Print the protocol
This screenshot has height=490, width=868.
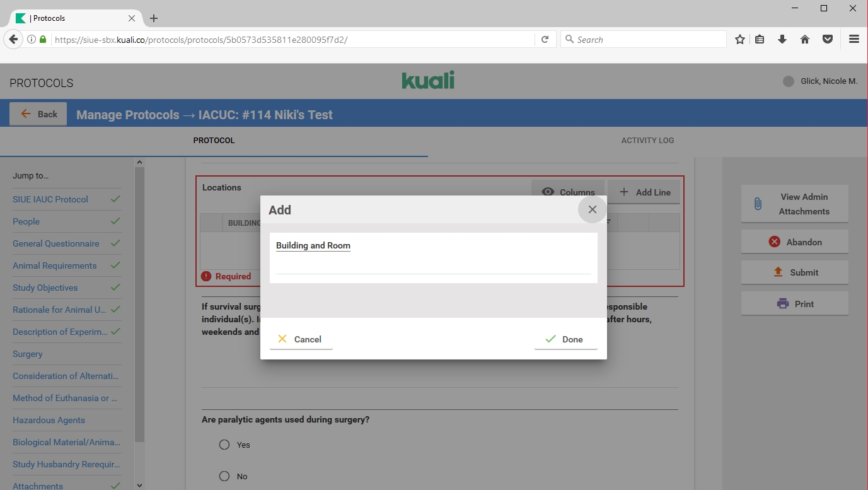[x=794, y=304]
